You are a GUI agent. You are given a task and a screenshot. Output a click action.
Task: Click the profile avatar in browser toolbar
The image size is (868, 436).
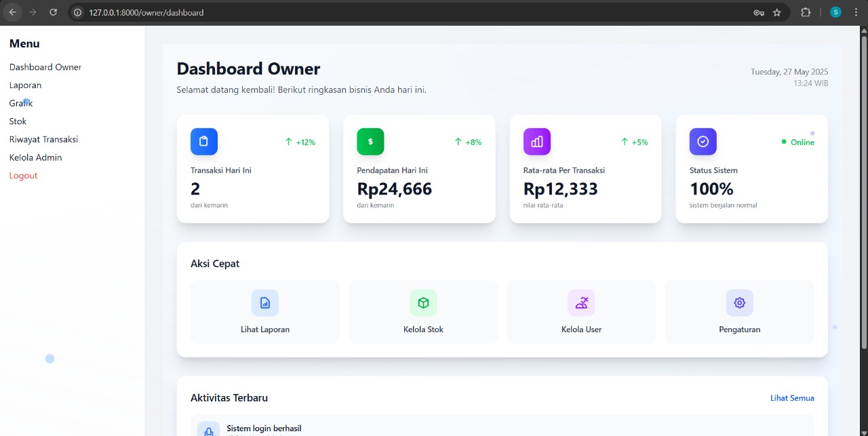click(836, 12)
